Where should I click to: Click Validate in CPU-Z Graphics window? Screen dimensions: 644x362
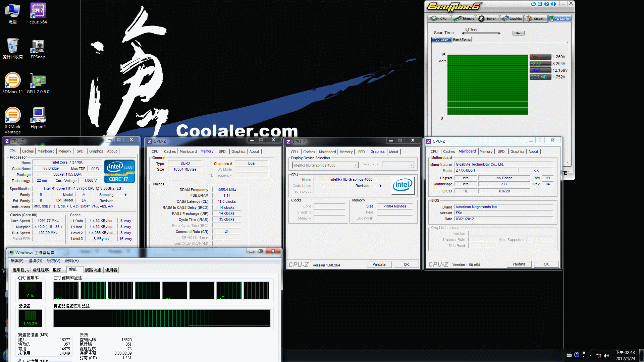point(379,264)
